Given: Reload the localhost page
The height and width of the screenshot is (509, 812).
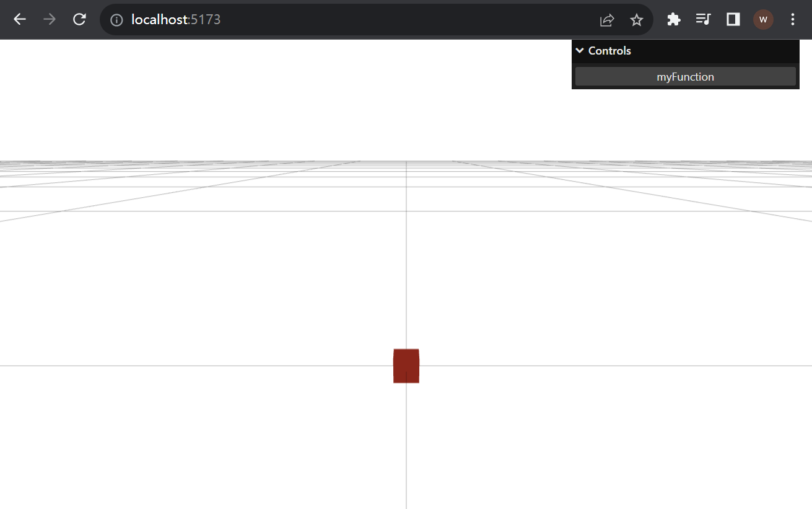Looking at the screenshot, I should pyautogui.click(x=79, y=19).
